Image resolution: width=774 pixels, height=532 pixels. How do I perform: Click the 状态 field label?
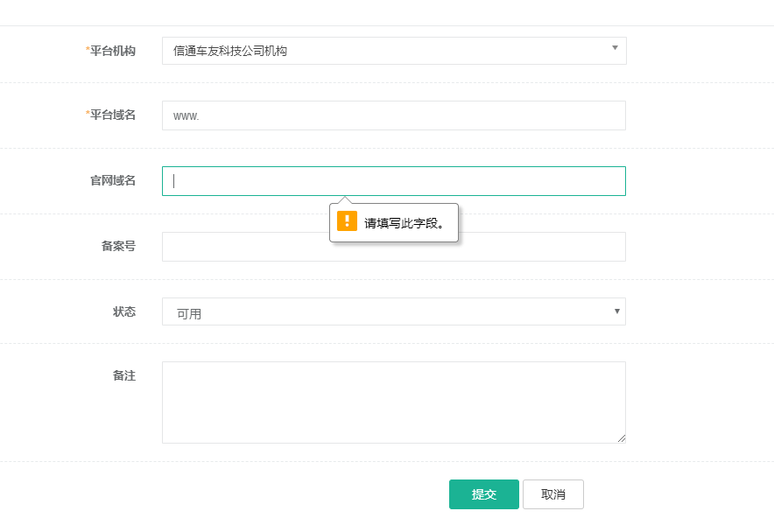[124, 311]
